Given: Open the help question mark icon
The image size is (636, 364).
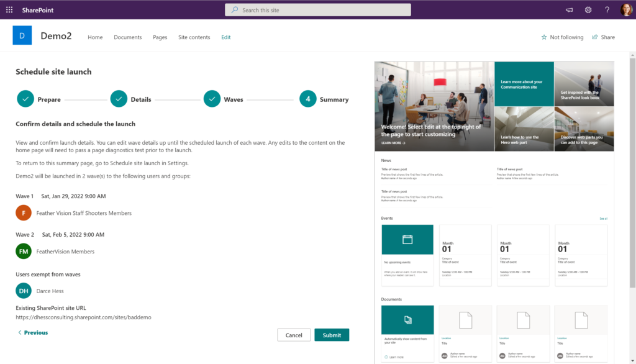Looking at the screenshot, I should tap(607, 10).
